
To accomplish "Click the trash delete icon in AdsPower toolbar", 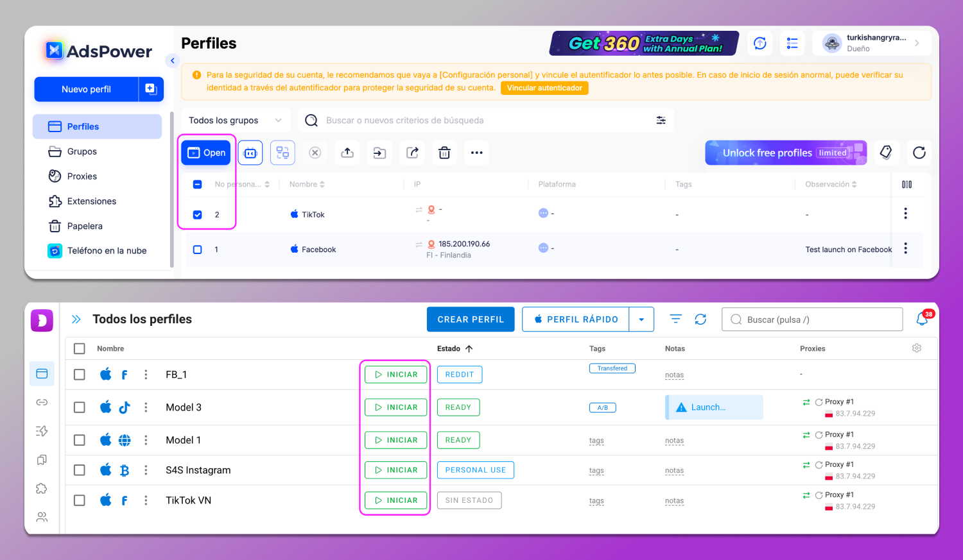I will click(x=444, y=153).
